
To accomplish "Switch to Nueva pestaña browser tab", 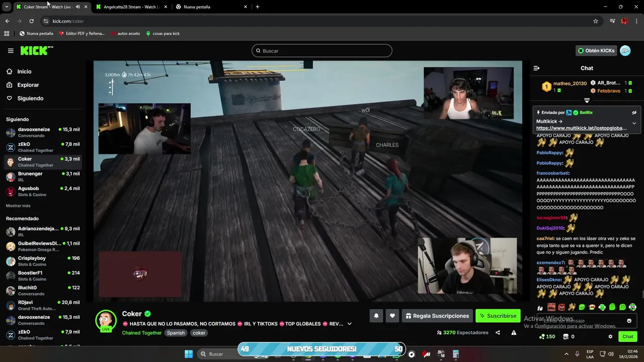I will pyautogui.click(x=210, y=7).
